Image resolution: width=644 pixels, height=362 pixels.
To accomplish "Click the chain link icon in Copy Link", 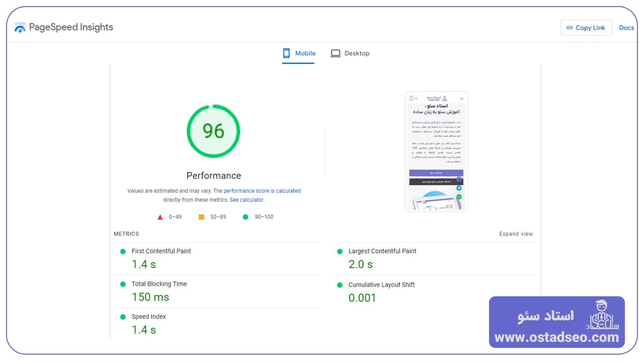I will [570, 28].
